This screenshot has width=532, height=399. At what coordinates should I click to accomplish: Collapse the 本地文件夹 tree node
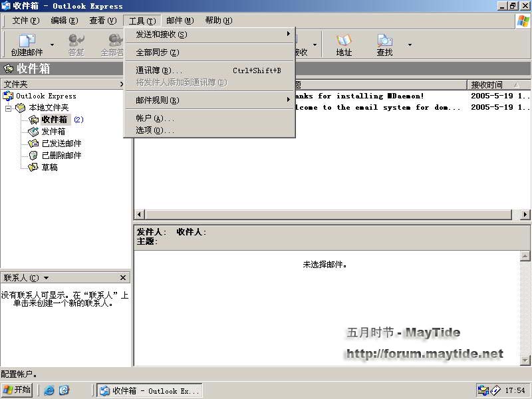click(x=9, y=108)
